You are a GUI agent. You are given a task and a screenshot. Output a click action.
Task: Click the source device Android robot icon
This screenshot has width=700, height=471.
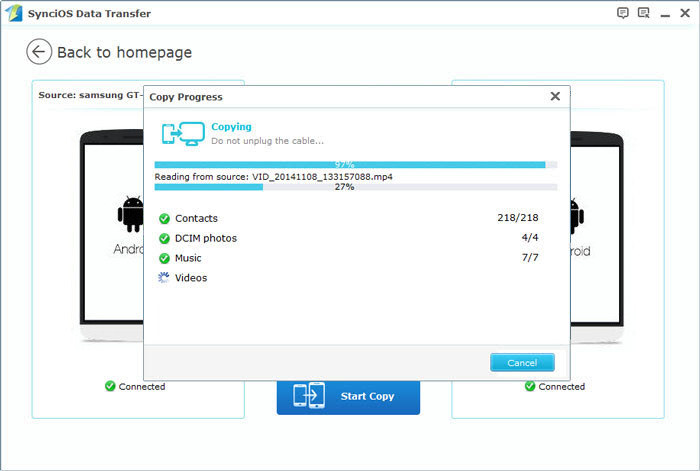pyautogui.click(x=131, y=214)
